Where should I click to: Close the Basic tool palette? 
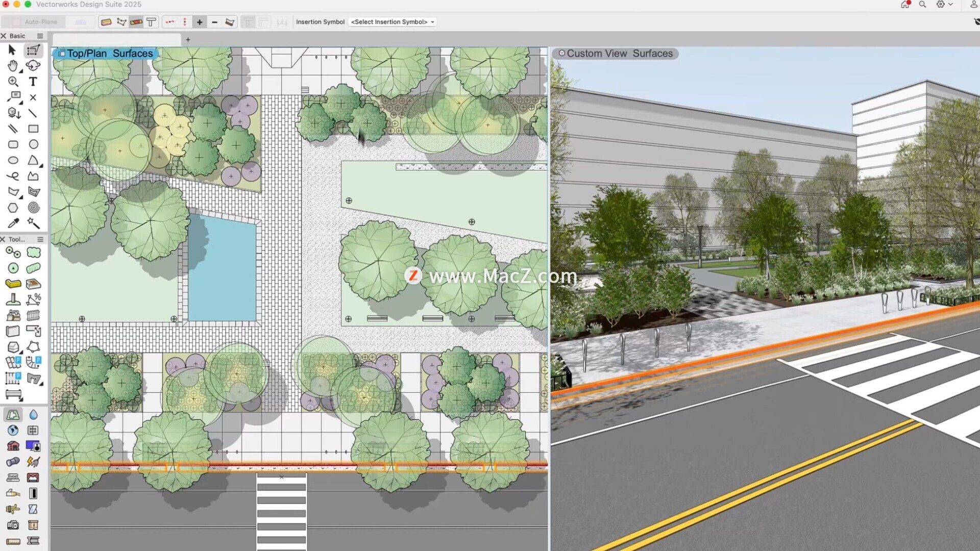[x=4, y=36]
